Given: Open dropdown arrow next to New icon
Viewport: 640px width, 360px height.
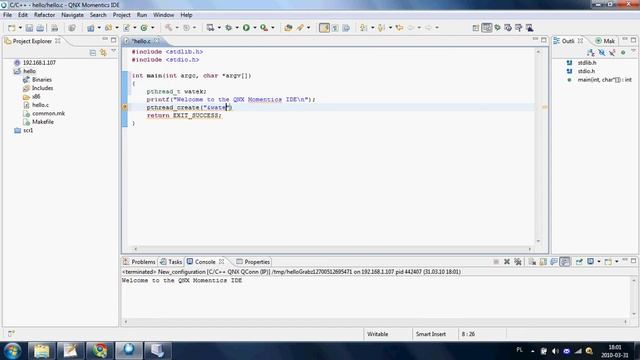Looking at the screenshot, I should [20, 28].
